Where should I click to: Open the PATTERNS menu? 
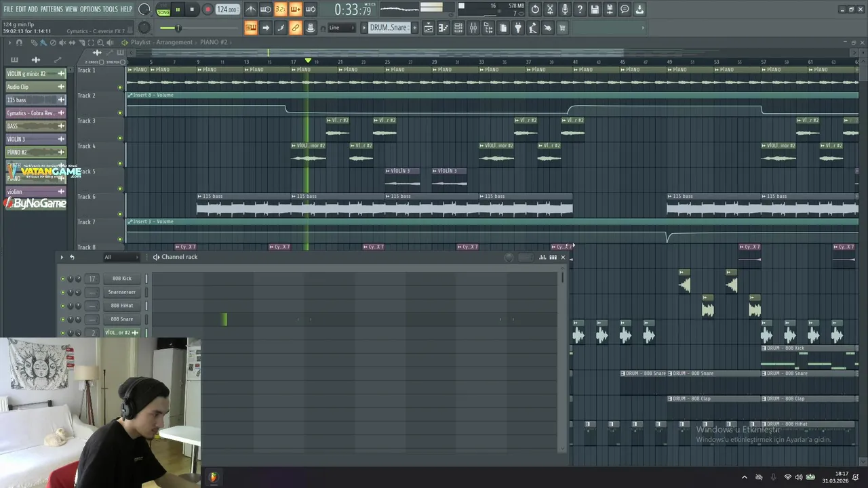pyautogui.click(x=52, y=9)
